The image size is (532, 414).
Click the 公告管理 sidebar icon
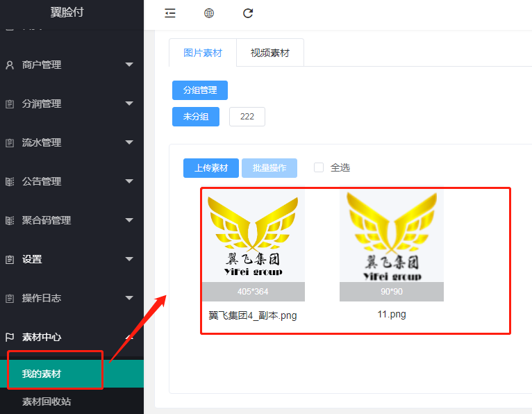click(x=10, y=181)
